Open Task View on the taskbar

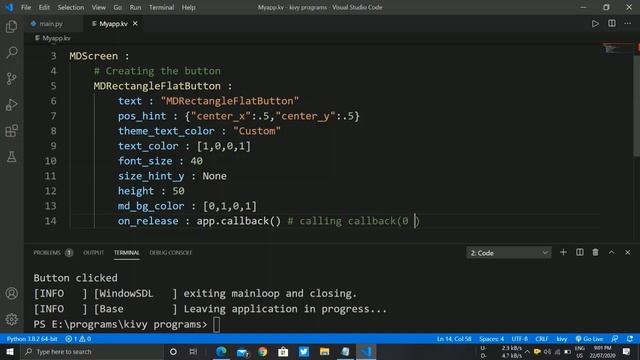(x=193, y=351)
